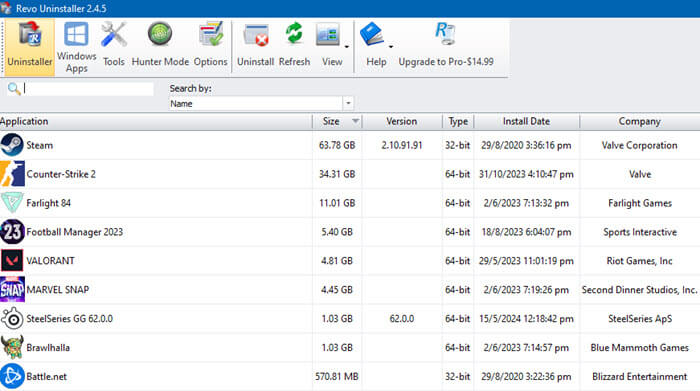
Task: Select the MARVEL SNAP icon
Action: tap(12, 290)
